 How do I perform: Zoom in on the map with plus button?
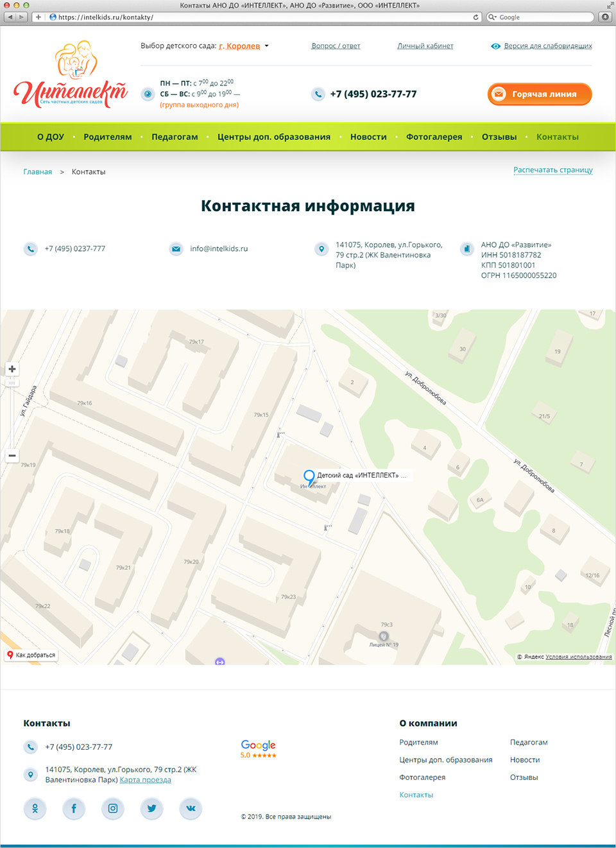[x=12, y=369]
